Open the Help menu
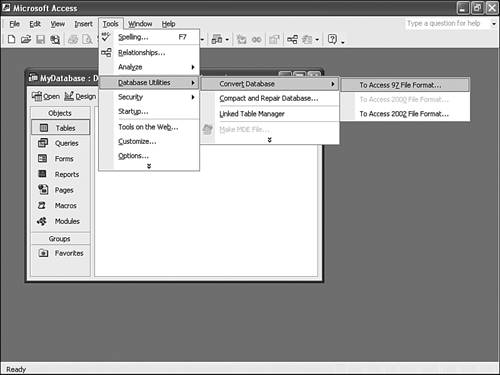Screen dimensions: 500x375 (x=168, y=24)
